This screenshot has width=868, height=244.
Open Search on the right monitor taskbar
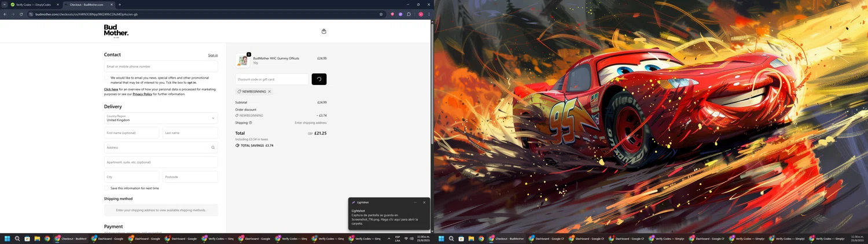tap(451, 238)
